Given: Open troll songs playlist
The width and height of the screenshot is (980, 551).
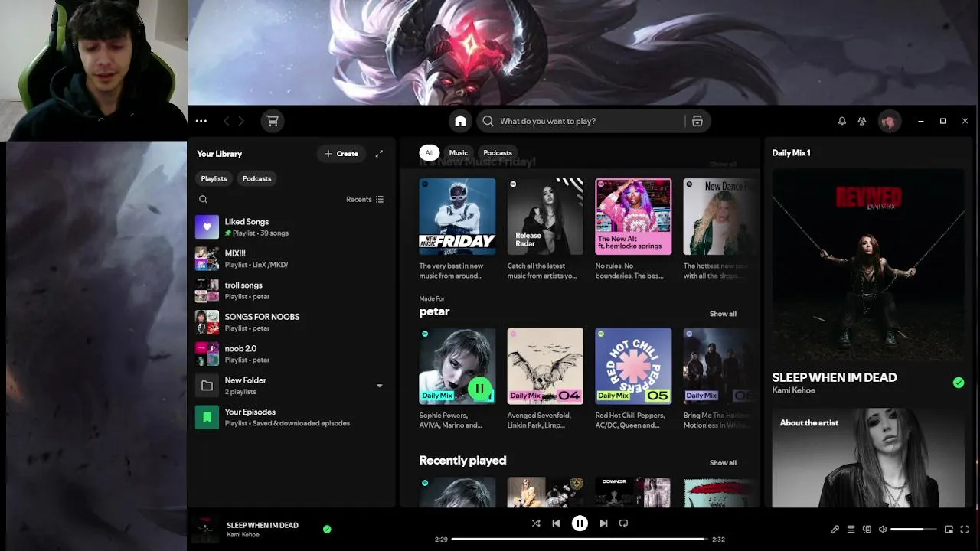Looking at the screenshot, I should 291,291.
